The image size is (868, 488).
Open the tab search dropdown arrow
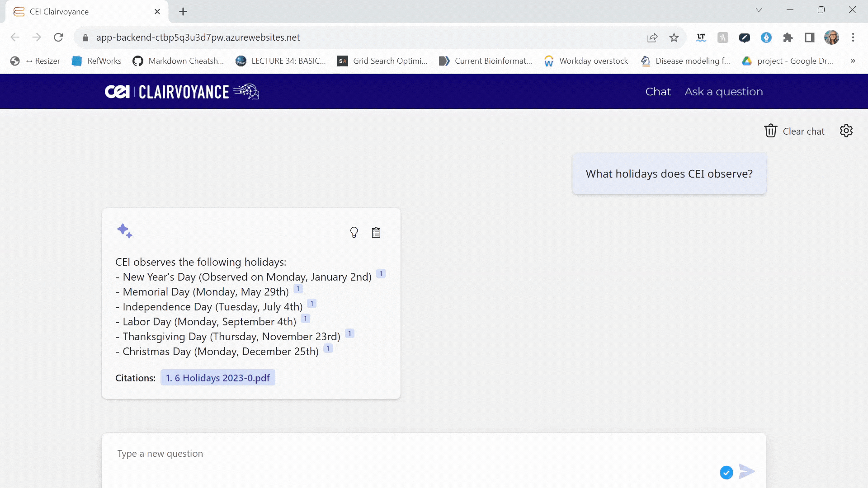(759, 10)
